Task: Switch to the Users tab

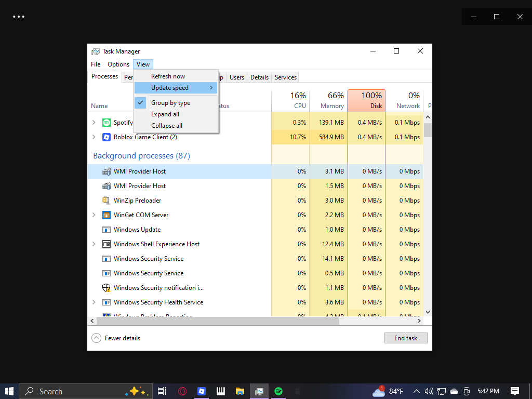Action: pos(237,77)
